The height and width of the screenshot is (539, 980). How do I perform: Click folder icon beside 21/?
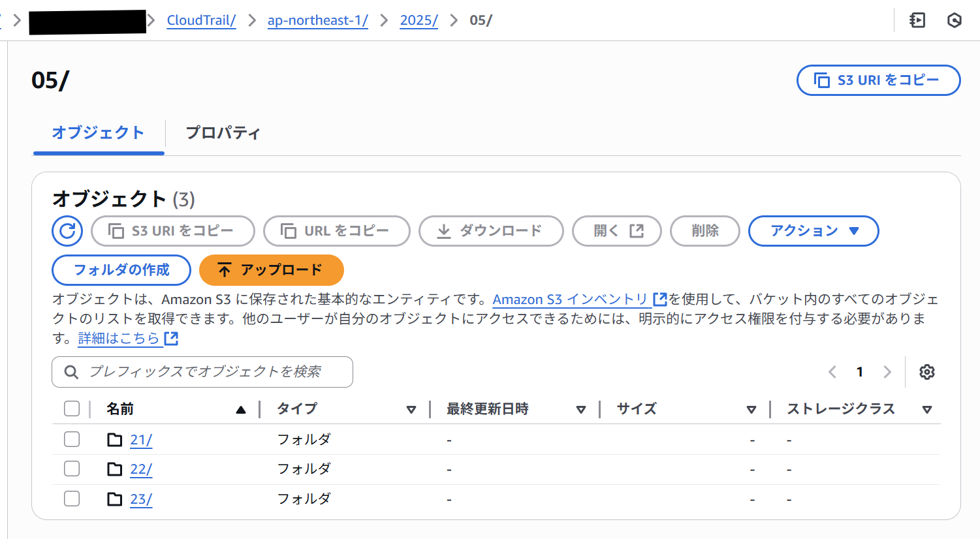(115, 440)
